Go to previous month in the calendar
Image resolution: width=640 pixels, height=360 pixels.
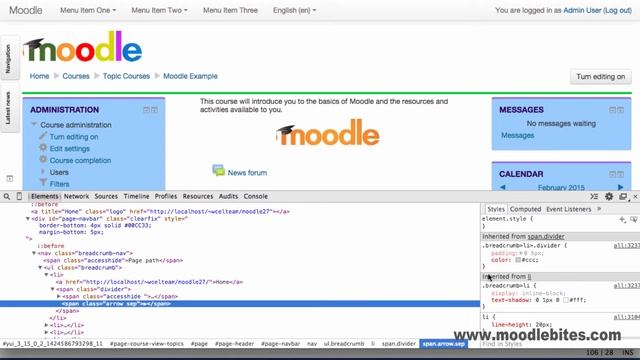click(x=502, y=187)
